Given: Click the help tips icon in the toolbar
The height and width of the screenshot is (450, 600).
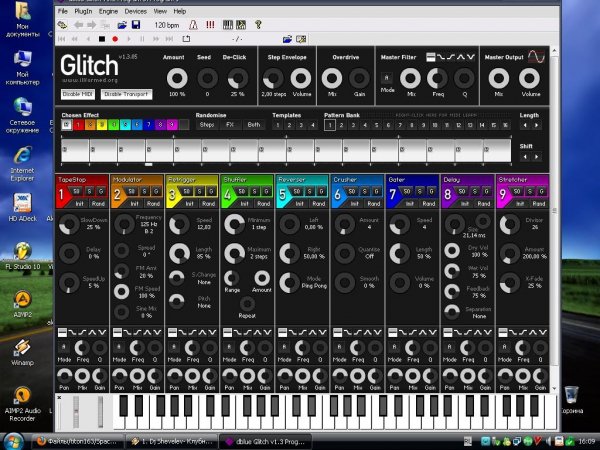Looking at the screenshot, I should (258, 25).
